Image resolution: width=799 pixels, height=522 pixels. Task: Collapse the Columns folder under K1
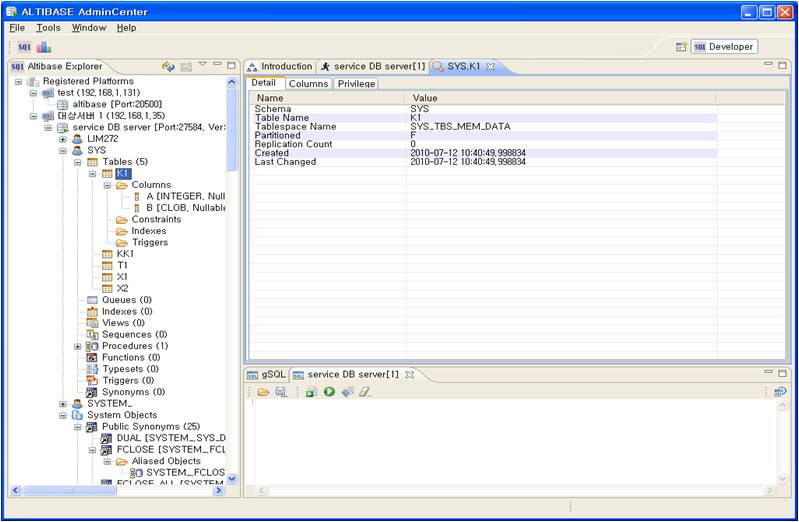[107, 186]
